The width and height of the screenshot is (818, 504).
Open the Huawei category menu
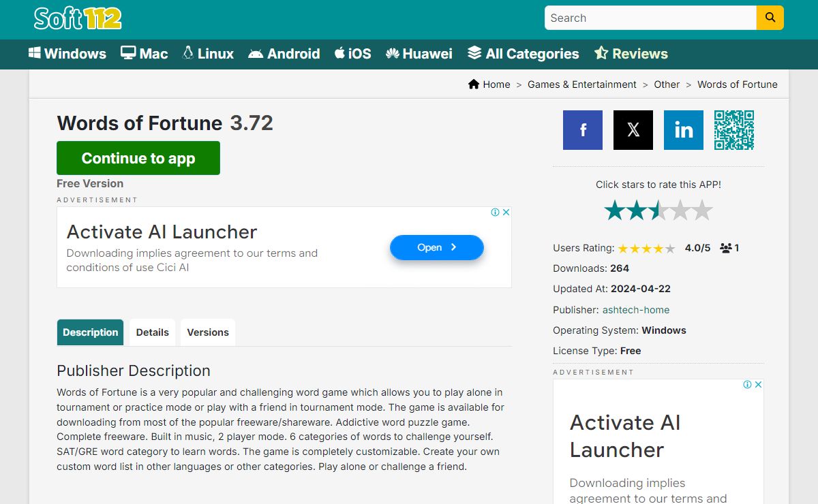point(419,54)
